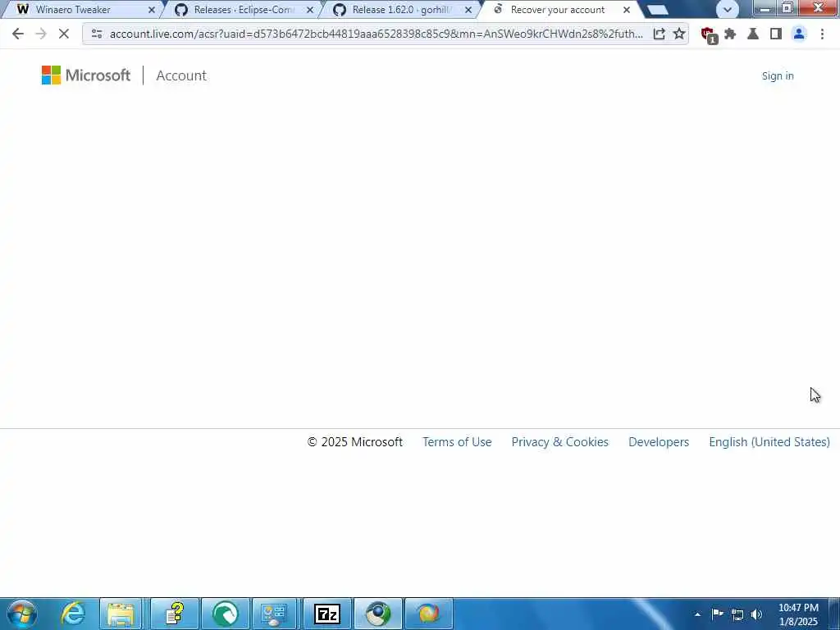Bookmark this tab with the star
The height and width of the screenshot is (630, 840).
(678, 34)
